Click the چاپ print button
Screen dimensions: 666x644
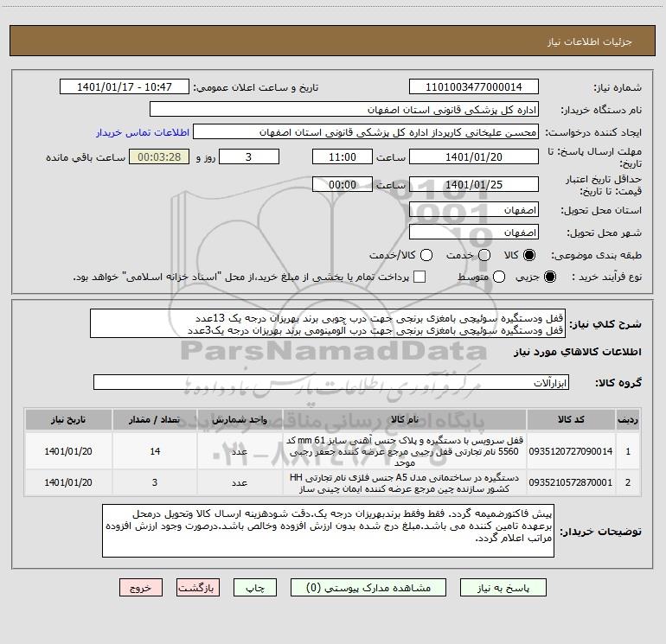pos(255,588)
